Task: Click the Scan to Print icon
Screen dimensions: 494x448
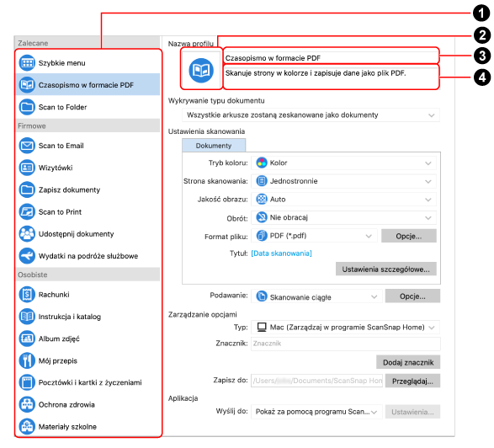Action: [27, 212]
